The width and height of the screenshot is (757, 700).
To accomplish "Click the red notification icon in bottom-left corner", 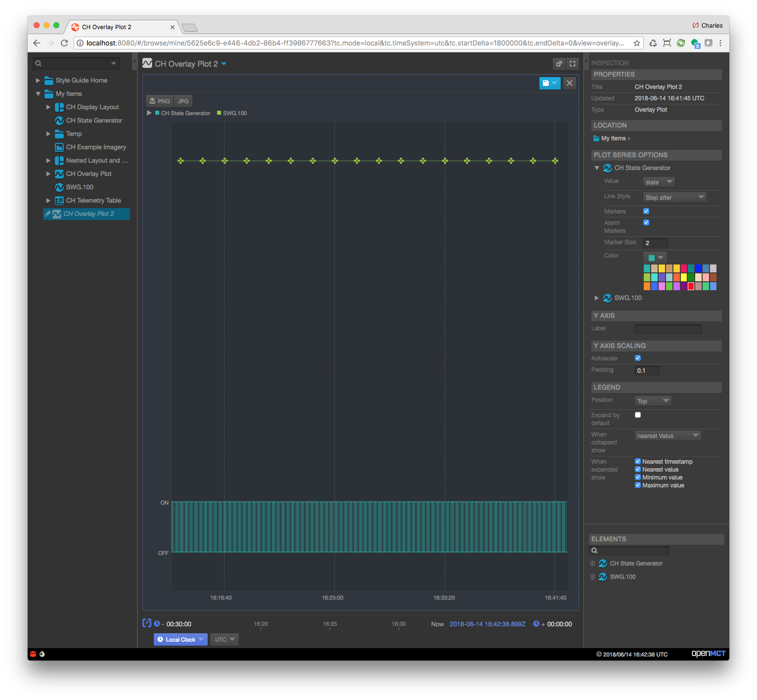I will click(x=33, y=654).
